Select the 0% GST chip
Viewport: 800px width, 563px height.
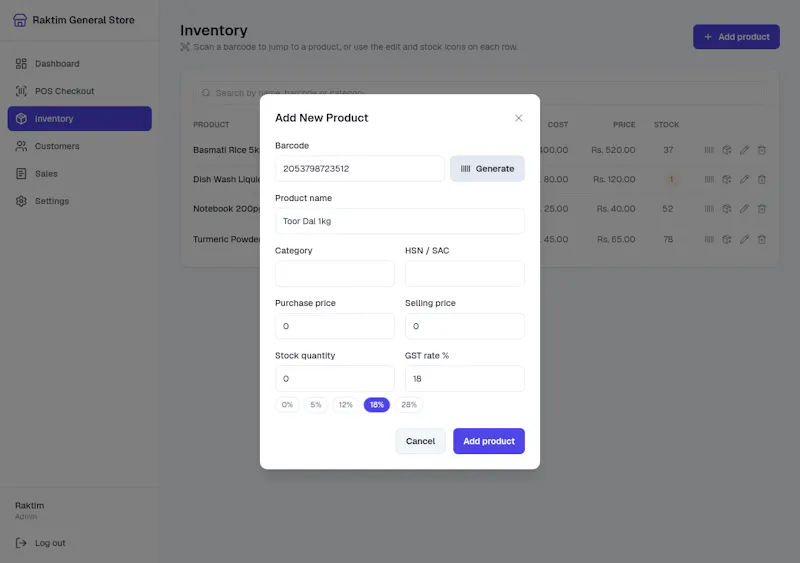coord(287,405)
